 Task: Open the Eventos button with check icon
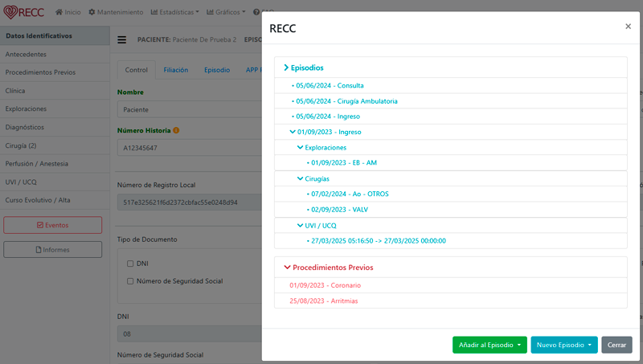point(53,225)
